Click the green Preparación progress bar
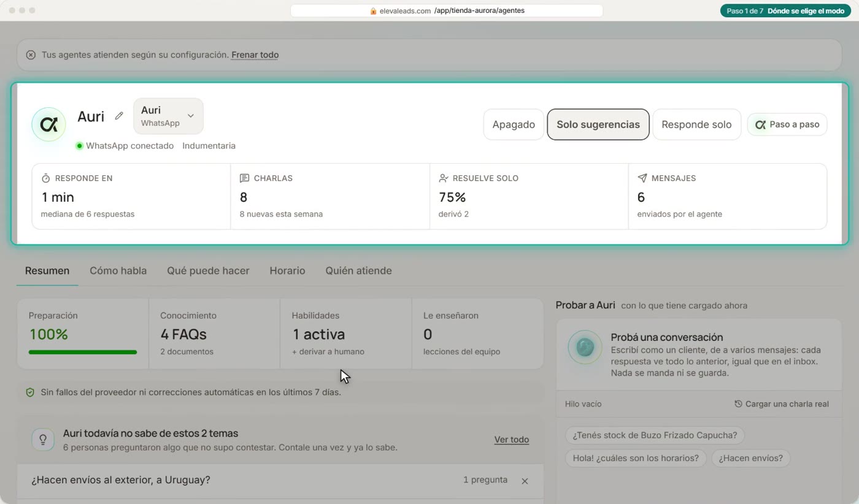 83,352
